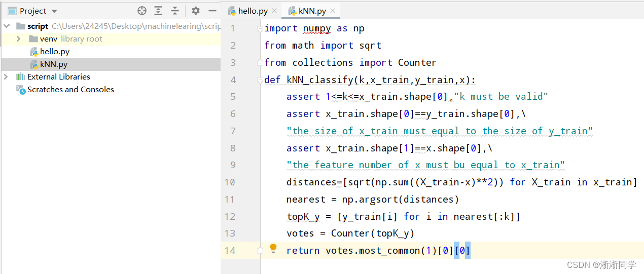
Task: Click the script folder icon
Action: coord(20,26)
